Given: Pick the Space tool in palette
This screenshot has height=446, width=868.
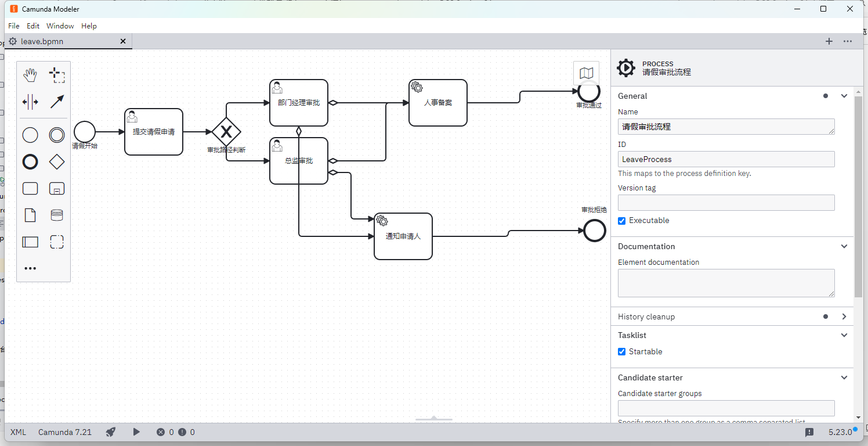Looking at the screenshot, I should [x=30, y=102].
